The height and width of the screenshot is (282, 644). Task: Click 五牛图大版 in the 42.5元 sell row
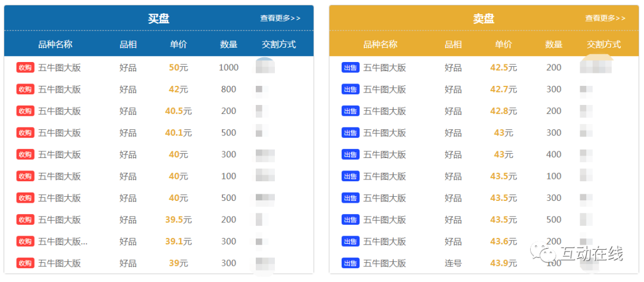pos(385,67)
